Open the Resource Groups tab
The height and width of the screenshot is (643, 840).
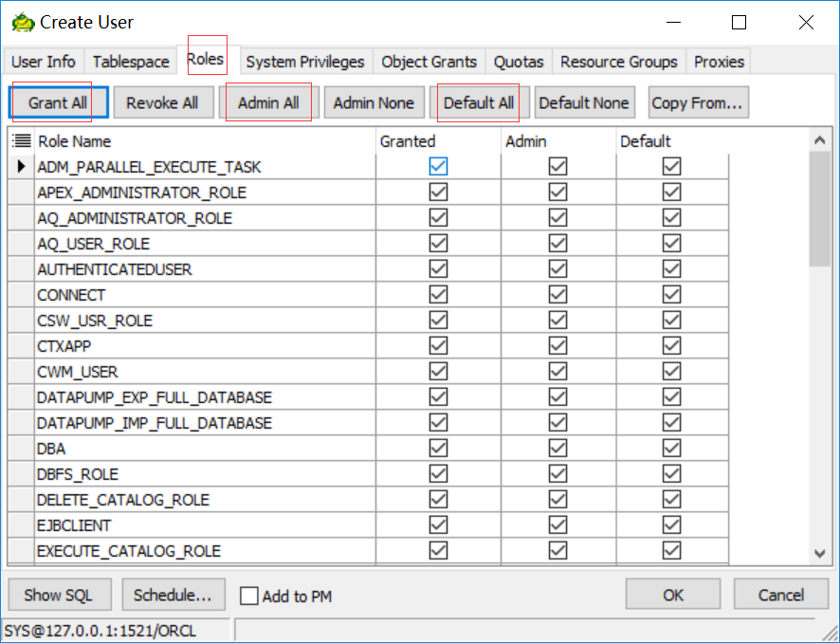click(619, 62)
